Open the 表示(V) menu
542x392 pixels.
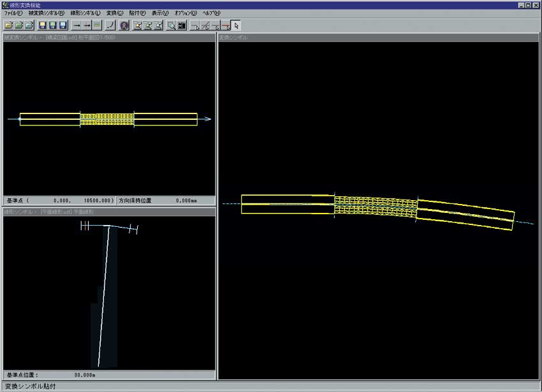point(160,13)
